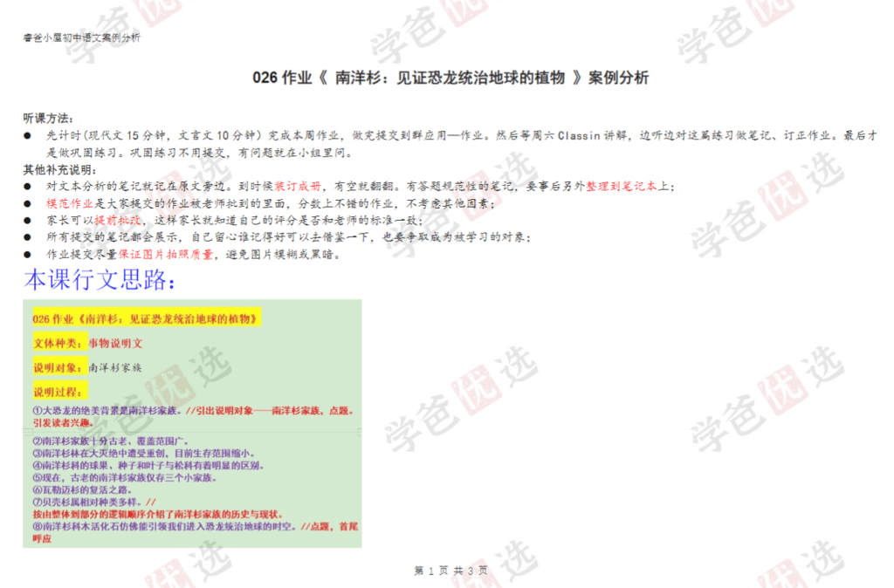Screen dimensions: 894x588
Task: Click the text 南洋杉家族 after 说明对象
Action: 116,367
